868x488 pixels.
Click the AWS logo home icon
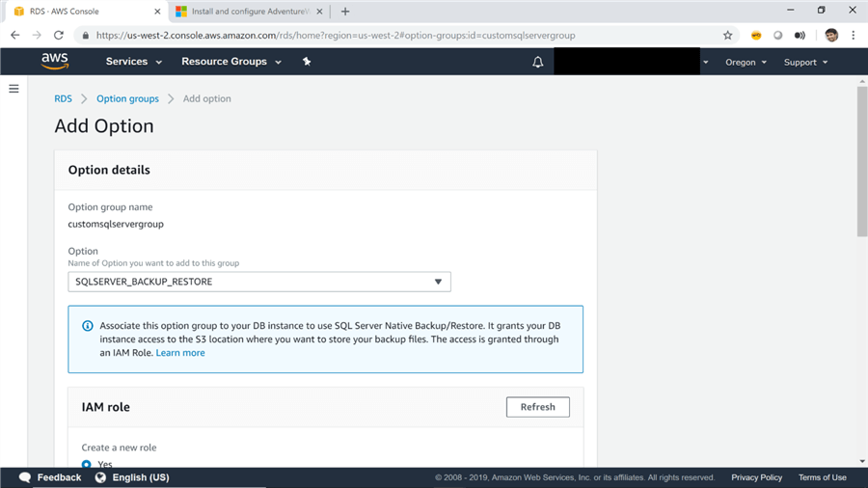[55, 62]
